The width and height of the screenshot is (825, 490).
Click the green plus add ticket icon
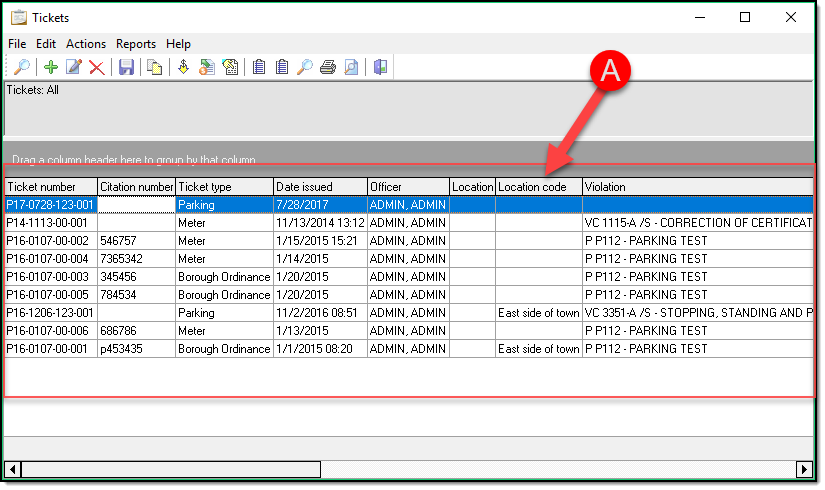pyautogui.click(x=51, y=68)
